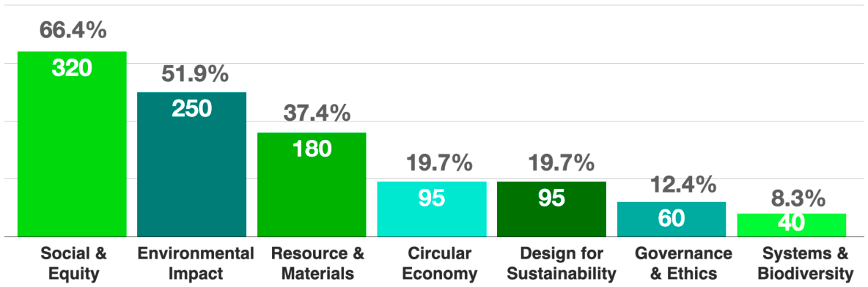Select the Circular Economy bar

click(x=432, y=209)
